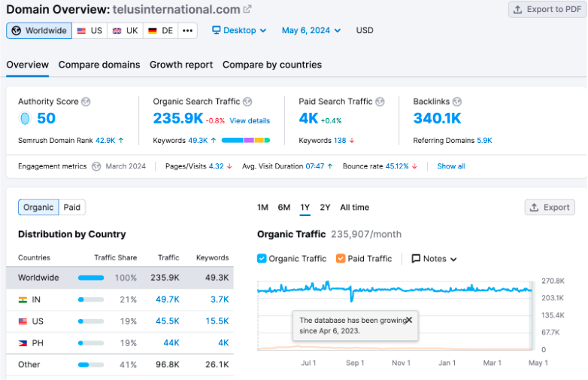Click green up arrow beside Semrush Domain Rank
Image resolution: width=588 pixels, height=380 pixels.
tap(121, 140)
